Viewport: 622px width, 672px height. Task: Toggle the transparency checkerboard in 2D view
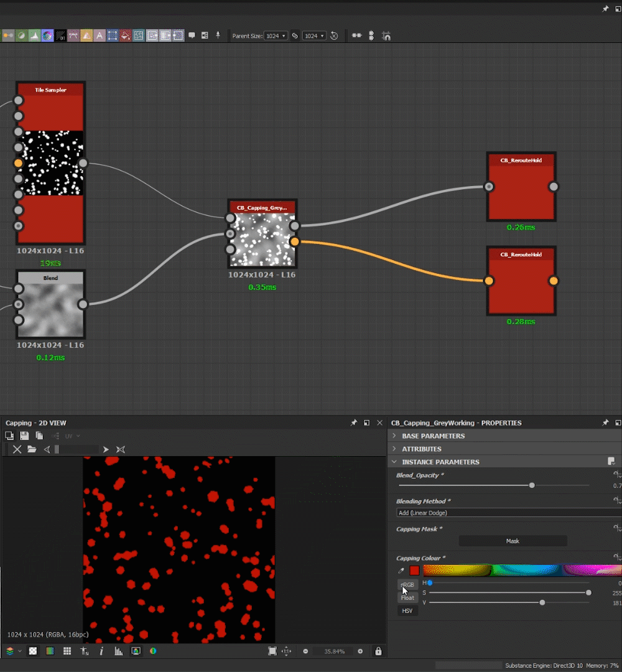(32, 651)
